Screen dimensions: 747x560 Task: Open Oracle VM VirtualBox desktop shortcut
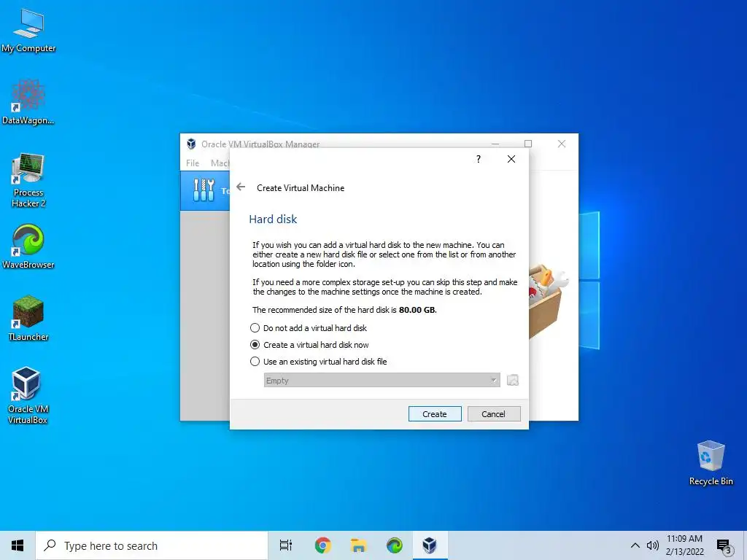tap(27, 395)
